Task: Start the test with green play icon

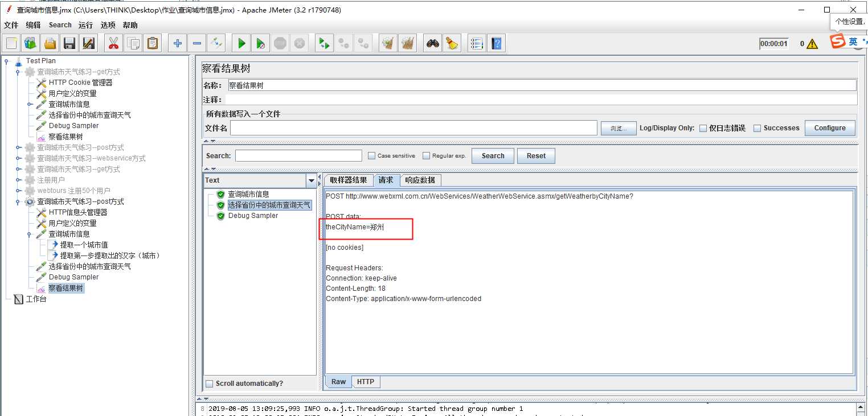Action: [x=241, y=43]
